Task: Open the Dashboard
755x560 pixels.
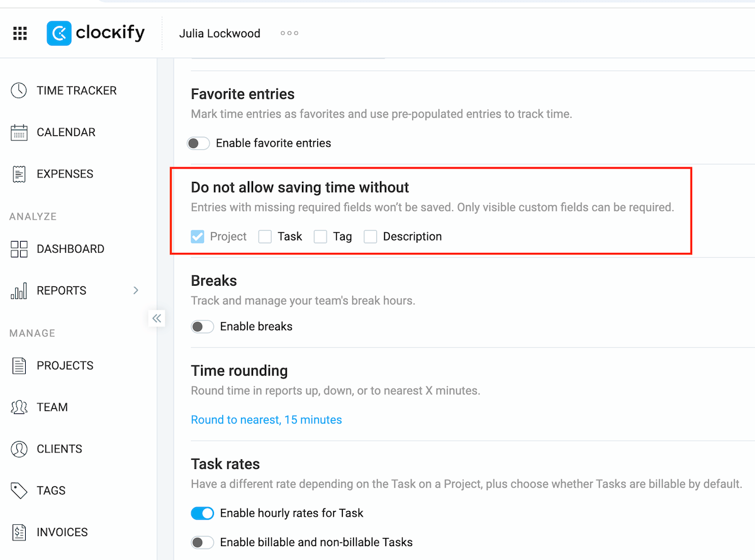Action: 69,249
